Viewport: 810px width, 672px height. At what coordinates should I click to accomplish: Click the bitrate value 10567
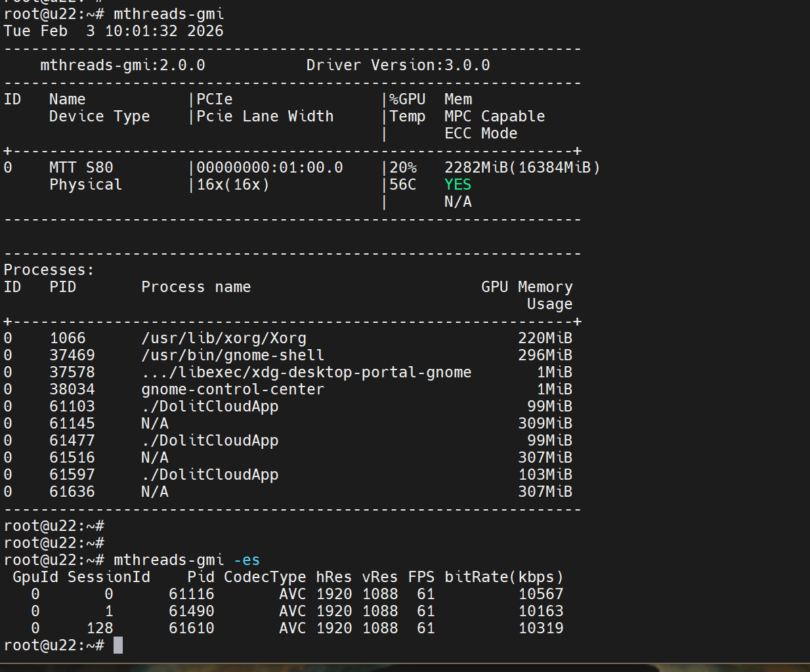[x=541, y=594]
